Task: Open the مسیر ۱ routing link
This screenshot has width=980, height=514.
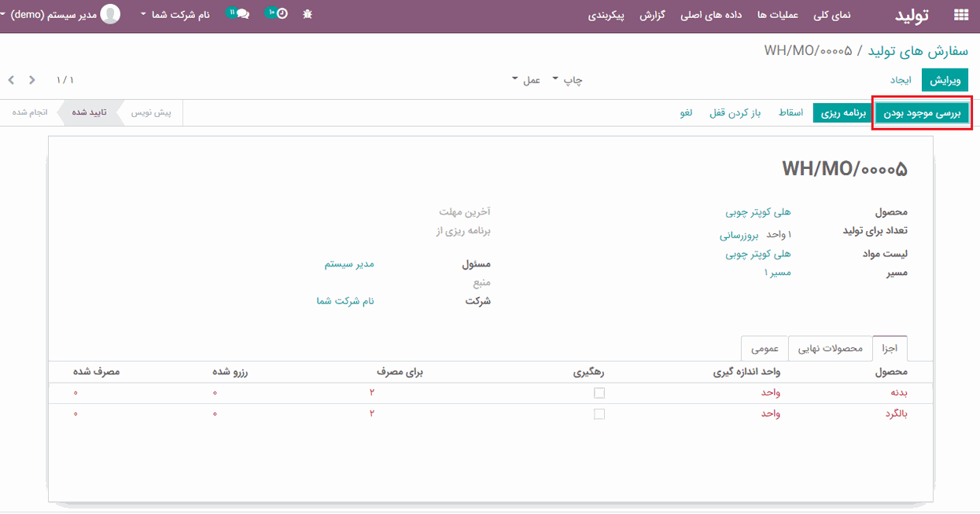Action: 778,273
